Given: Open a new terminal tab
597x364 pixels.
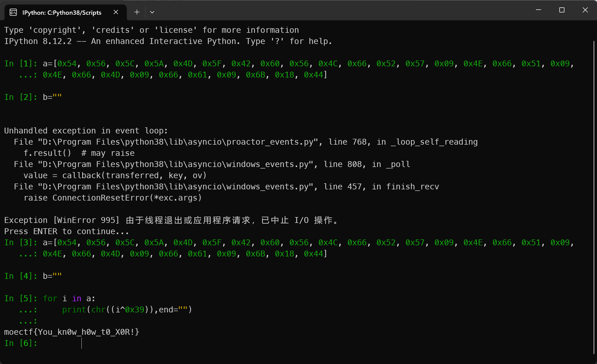Looking at the screenshot, I should (x=137, y=12).
